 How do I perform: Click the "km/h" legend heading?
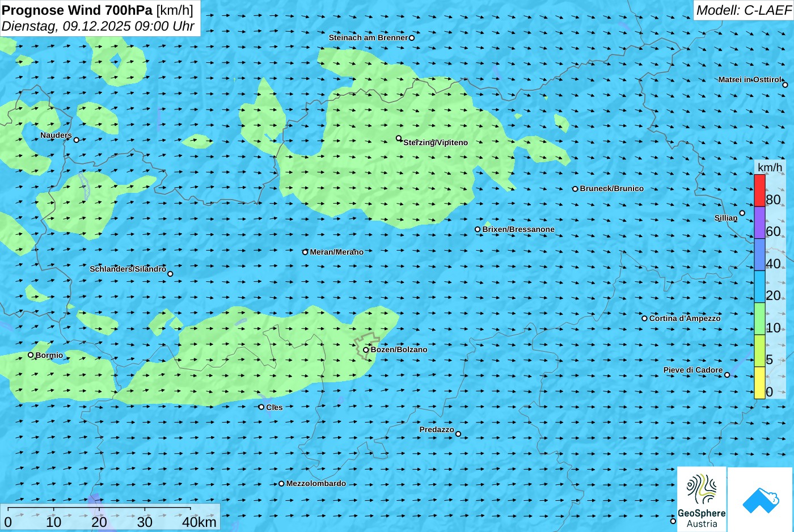pos(770,167)
